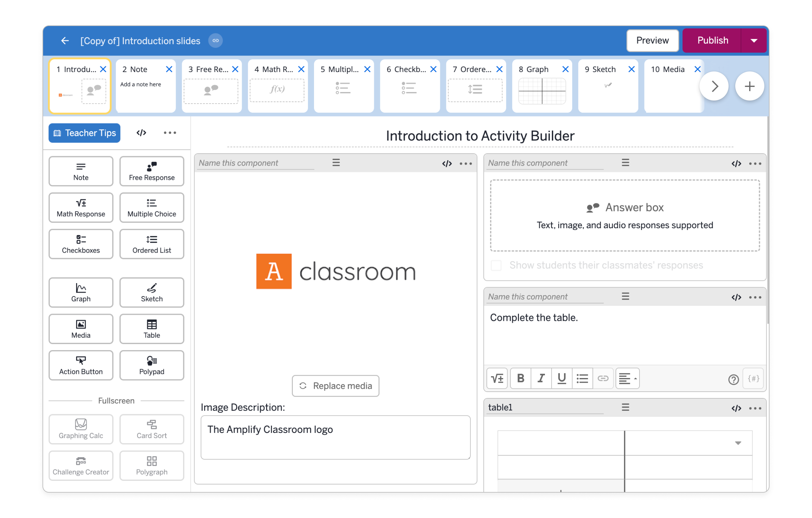Open the help question mark icon
Image resolution: width=812 pixels, height=518 pixels.
(x=733, y=380)
